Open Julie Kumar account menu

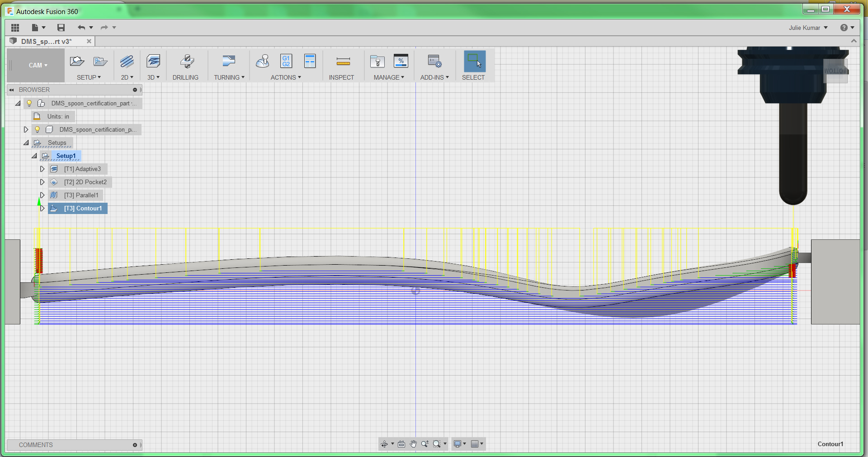pos(808,28)
